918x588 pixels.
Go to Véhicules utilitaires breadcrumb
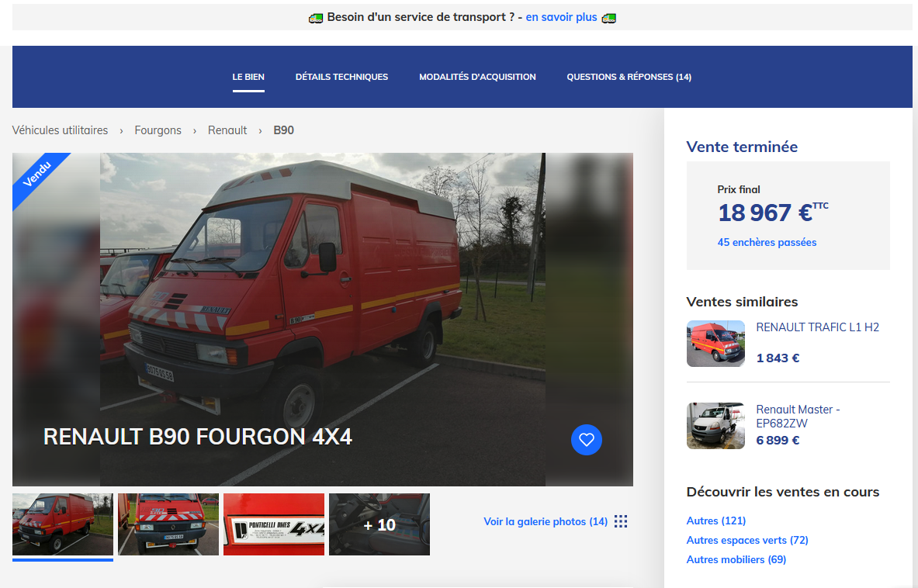pos(60,130)
